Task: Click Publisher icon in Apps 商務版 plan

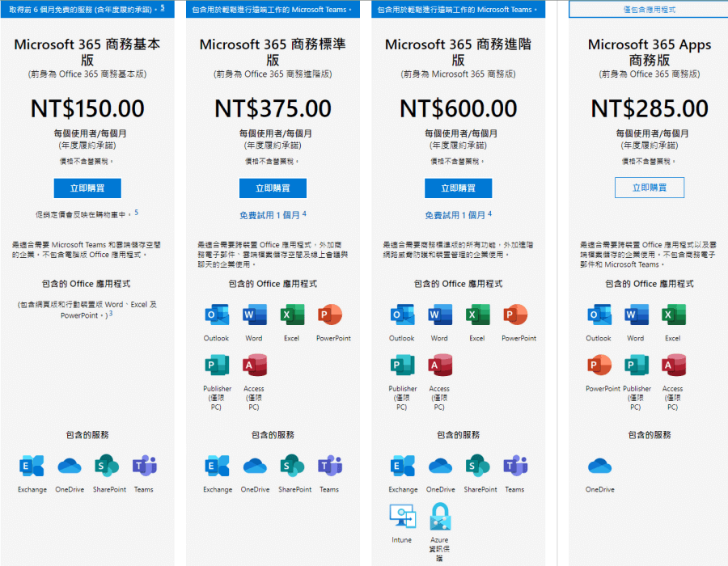Action: click(x=637, y=365)
